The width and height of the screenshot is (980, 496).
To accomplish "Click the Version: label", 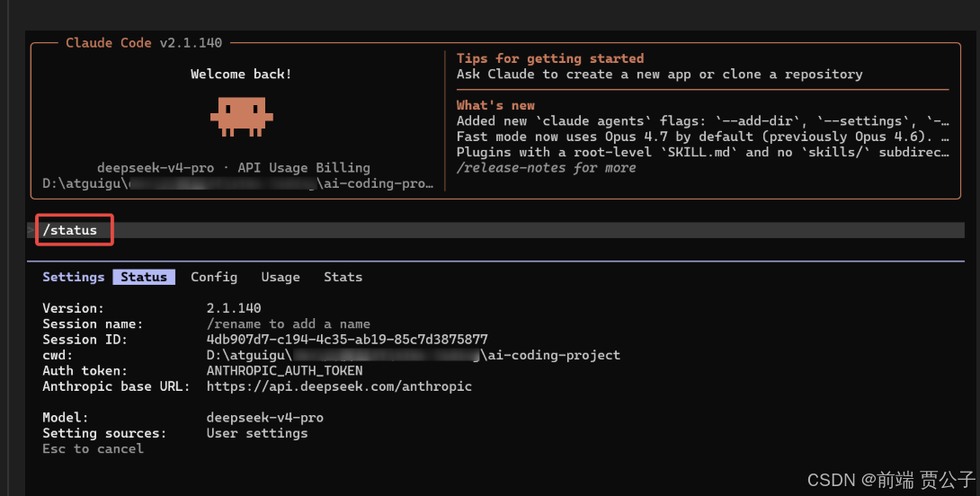I will point(73,308).
